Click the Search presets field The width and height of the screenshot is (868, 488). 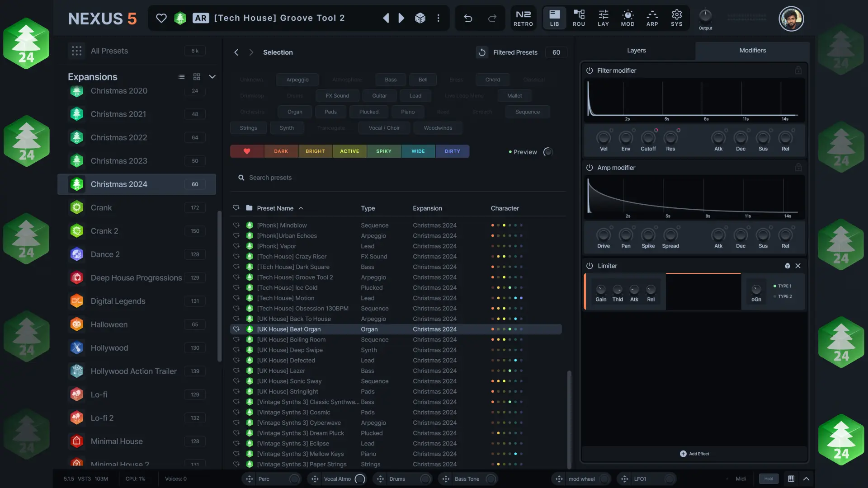coord(398,178)
